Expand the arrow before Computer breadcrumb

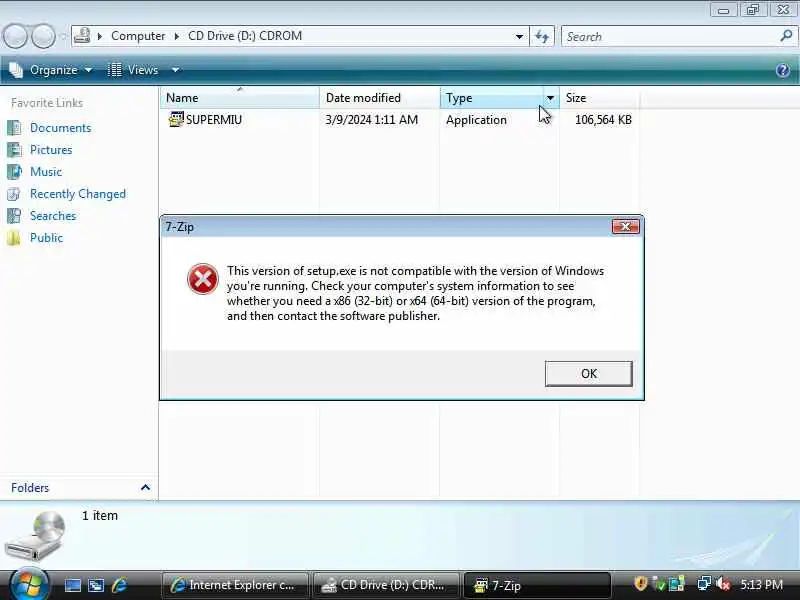click(99, 36)
